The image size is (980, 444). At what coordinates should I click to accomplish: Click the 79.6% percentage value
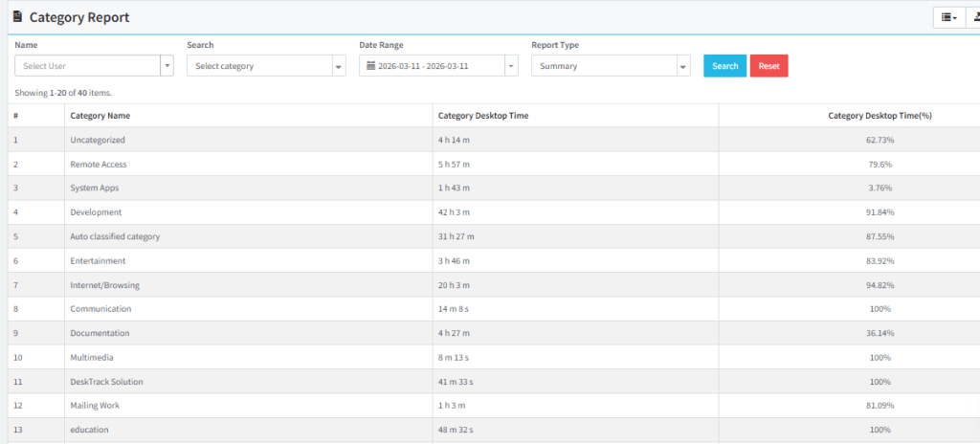(x=880, y=164)
